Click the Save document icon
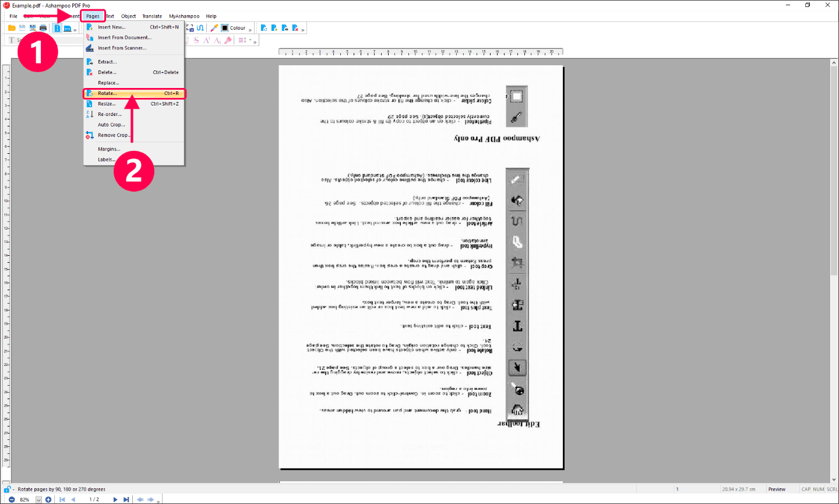This screenshot has height=504, width=839. point(22,27)
